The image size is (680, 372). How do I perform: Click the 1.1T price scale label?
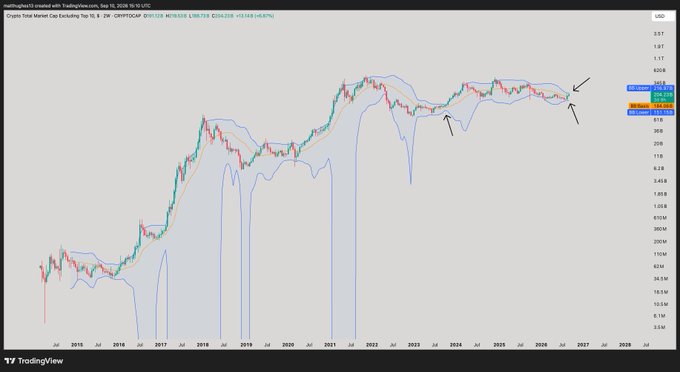pos(659,59)
